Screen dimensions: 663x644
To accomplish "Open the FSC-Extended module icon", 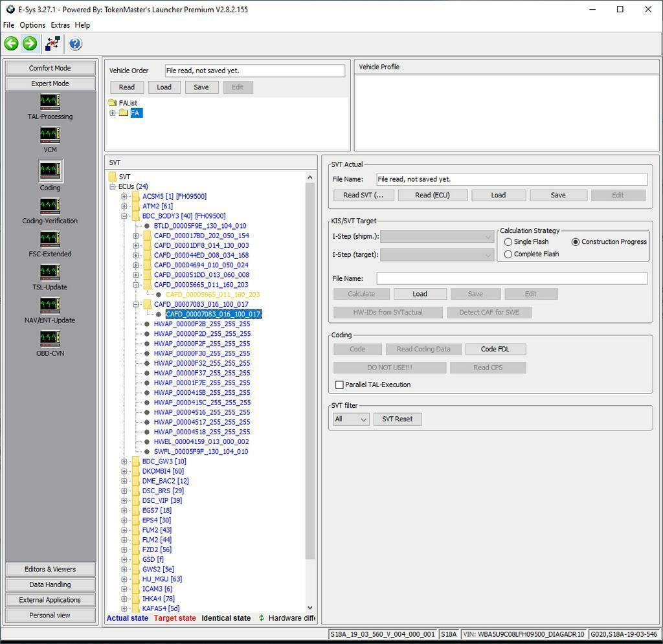I will (x=50, y=239).
